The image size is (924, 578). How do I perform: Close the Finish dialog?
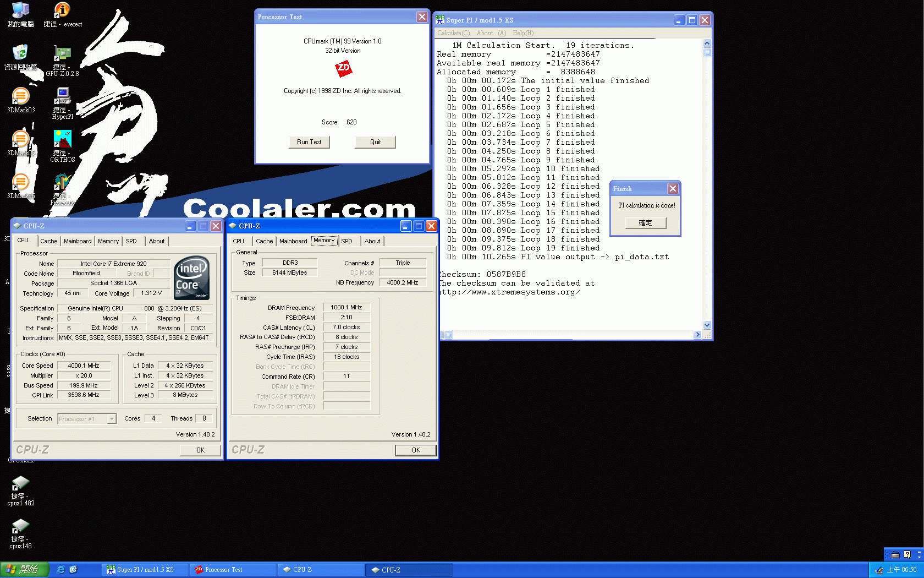(673, 188)
